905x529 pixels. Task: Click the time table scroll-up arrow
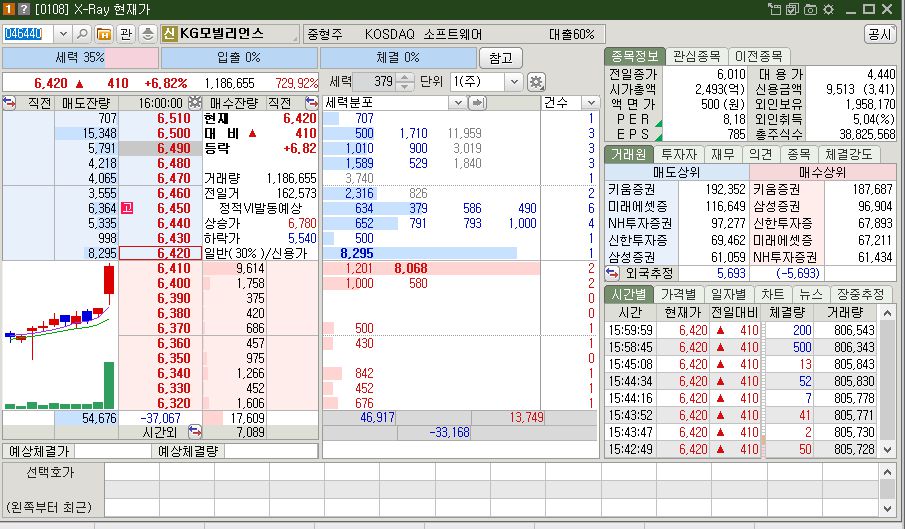click(x=887, y=314)
